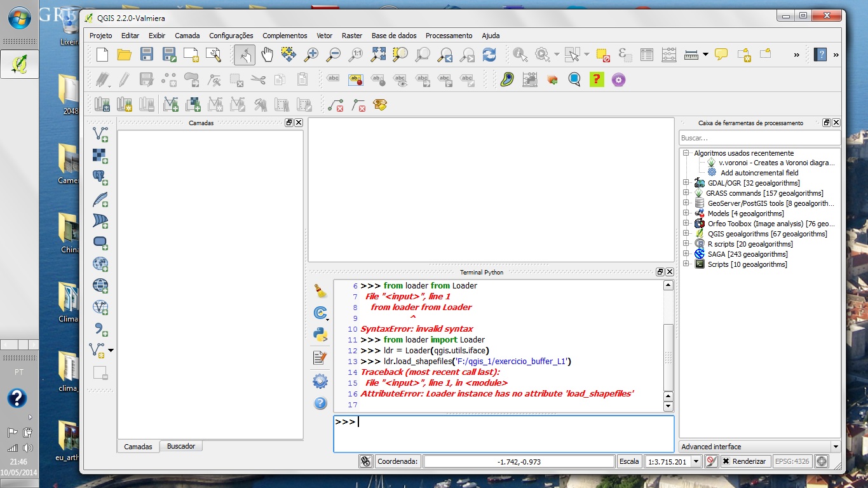This screenshot has width=868, height=488.
Task: Click the Buscar search field
Action: (x=759, y=138)
